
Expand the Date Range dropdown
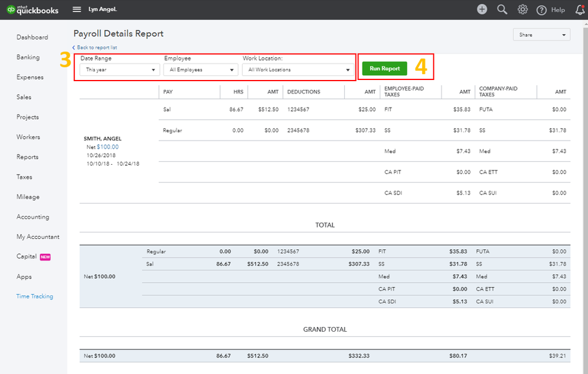120,70
